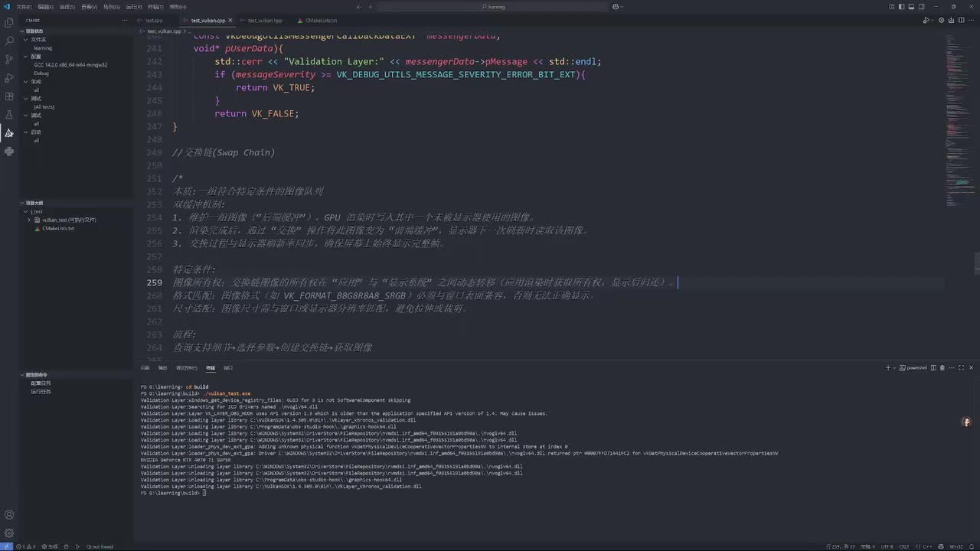Viewport: 980px width, 551px height.
Task: Open the Manage gear menu
Action: pos(9,533)
